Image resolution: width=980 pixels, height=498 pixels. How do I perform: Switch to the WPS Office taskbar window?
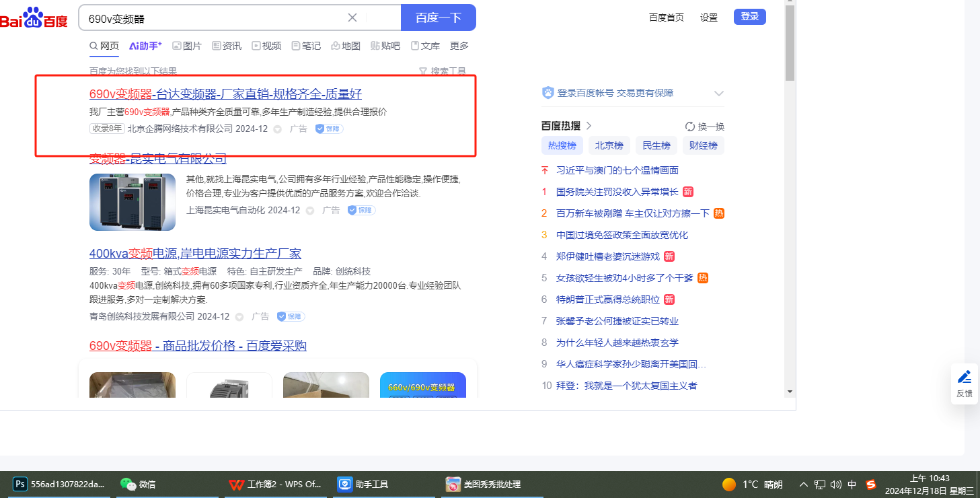(275, 485)
